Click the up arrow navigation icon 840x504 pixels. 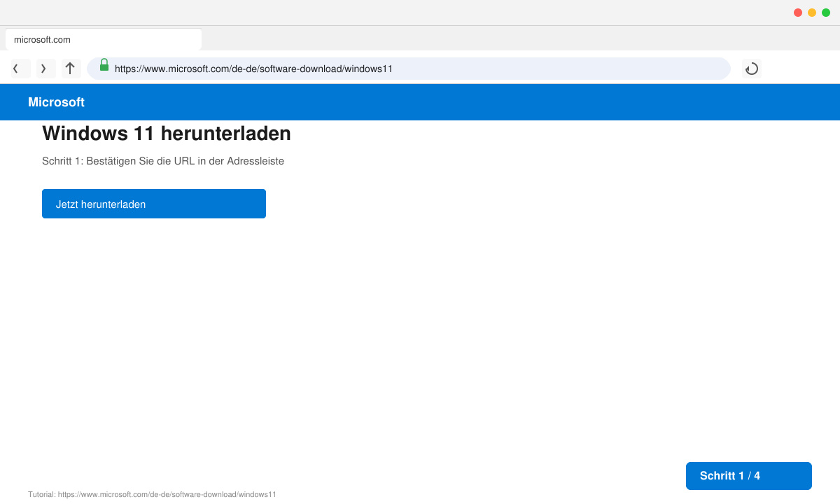70,69
